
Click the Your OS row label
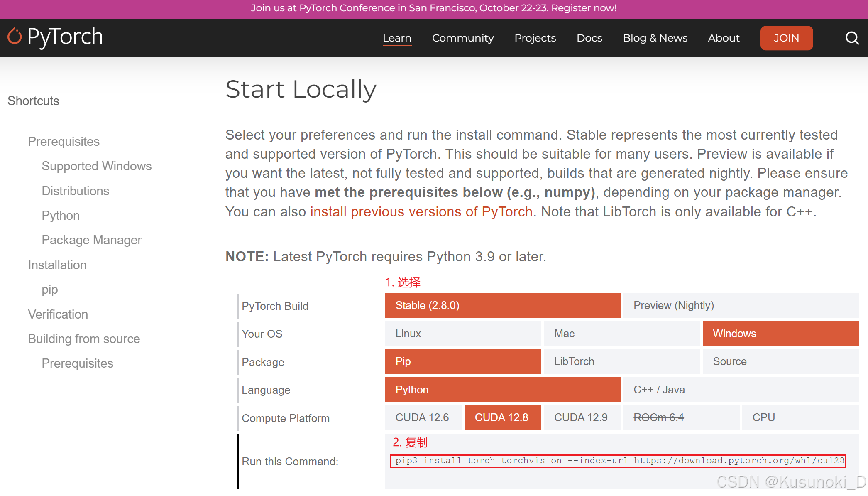[x=262, y=334]
